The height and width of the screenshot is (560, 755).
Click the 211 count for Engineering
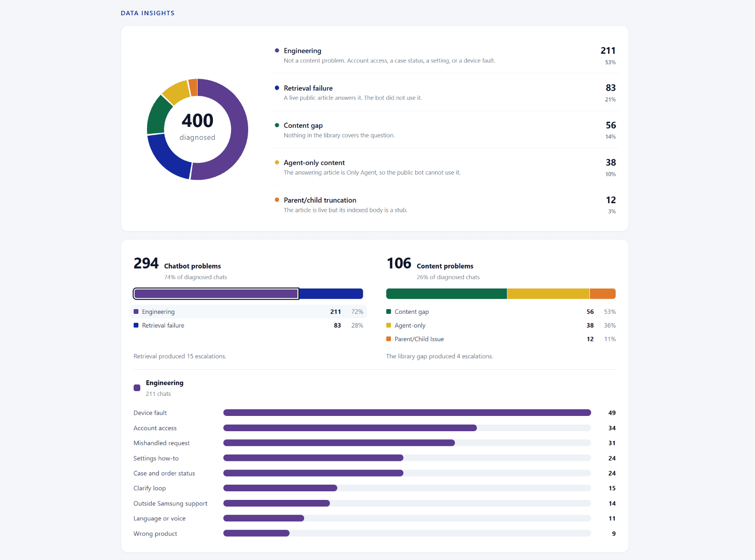tap(608, 51)
